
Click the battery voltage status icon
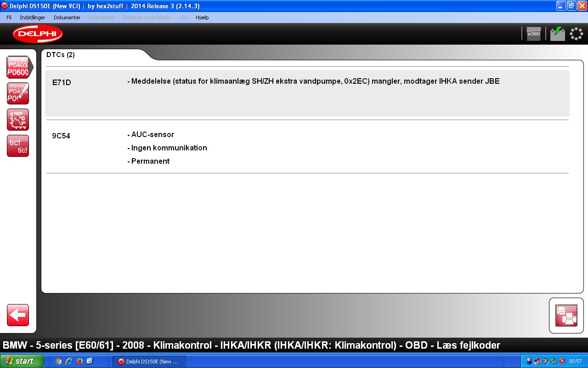pyautogui.click(x=557, y=34)
